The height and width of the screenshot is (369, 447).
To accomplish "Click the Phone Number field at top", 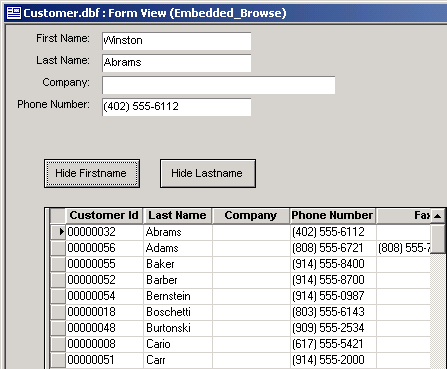I will click(176, 107).
